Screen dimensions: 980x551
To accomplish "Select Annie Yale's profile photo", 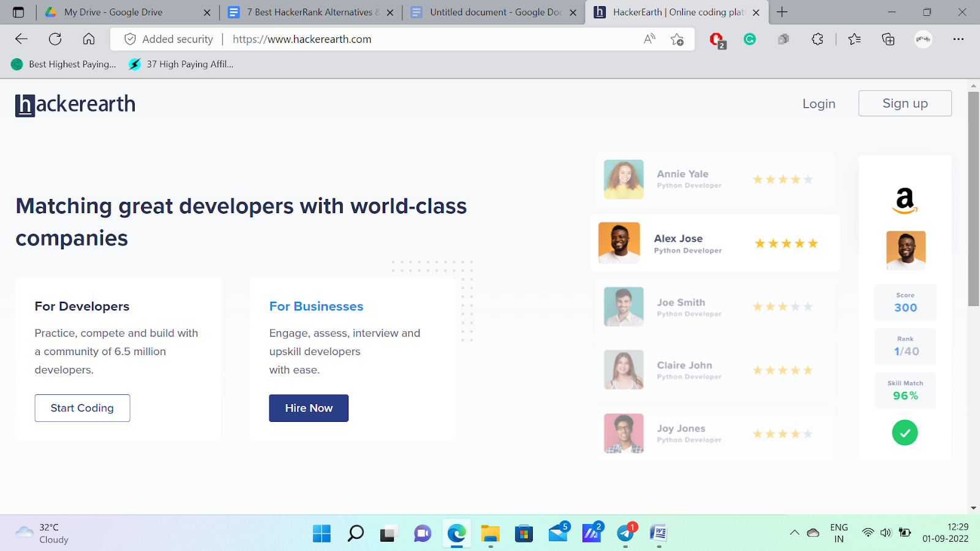I will click(624, 179).
